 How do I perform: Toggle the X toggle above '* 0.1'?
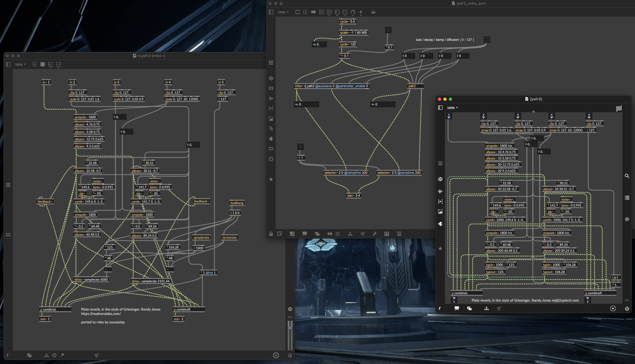[x=388, y=30]
